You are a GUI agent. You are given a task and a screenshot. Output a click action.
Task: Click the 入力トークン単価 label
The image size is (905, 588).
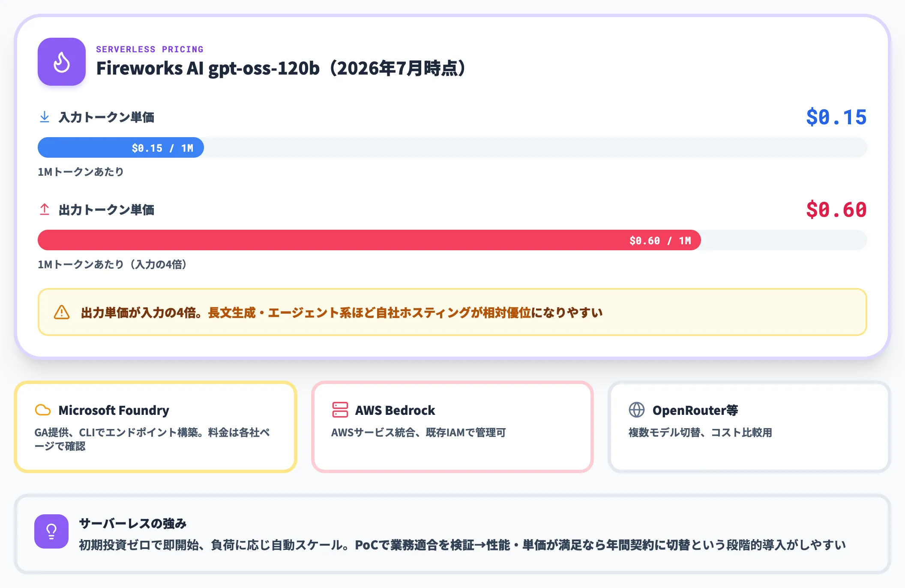[106, 117]
